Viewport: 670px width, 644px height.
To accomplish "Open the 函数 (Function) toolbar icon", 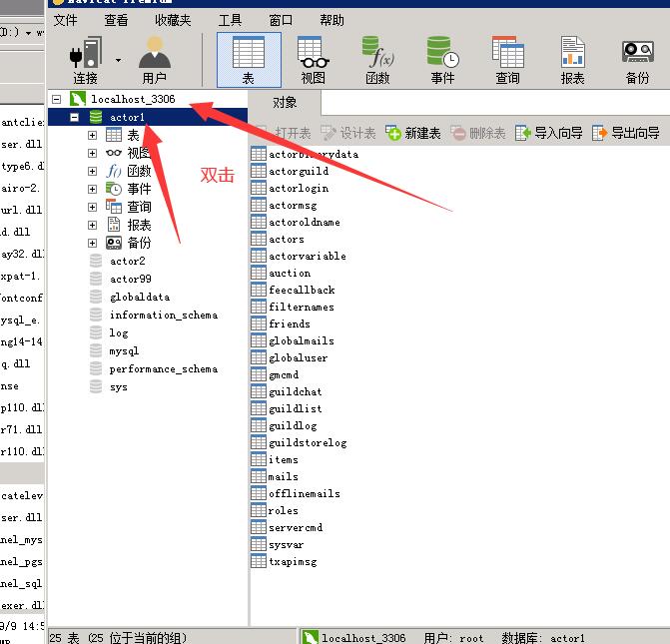I will pos(377,59).
